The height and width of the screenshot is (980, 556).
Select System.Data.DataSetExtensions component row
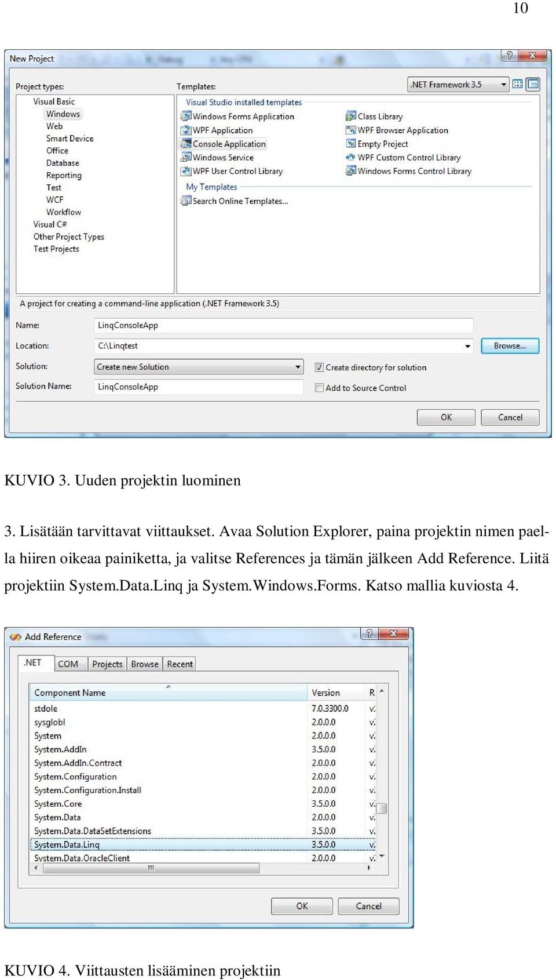pyautogui.click(x=203, y=831)
